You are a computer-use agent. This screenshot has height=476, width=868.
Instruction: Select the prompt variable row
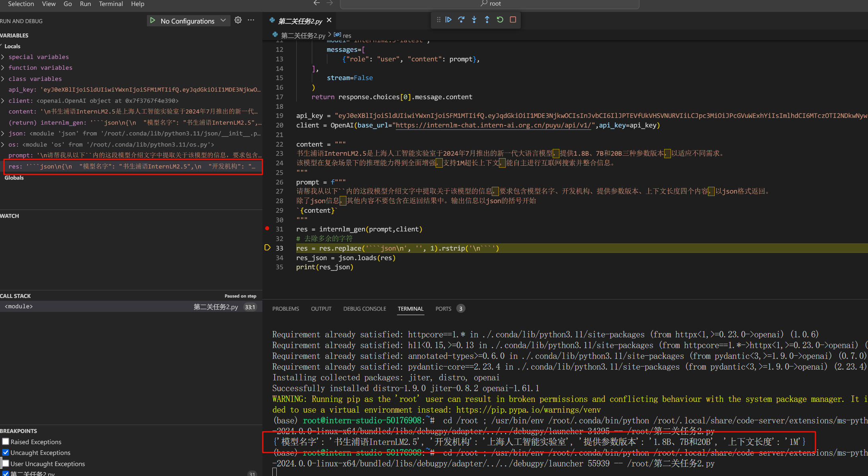coord(131,155)
